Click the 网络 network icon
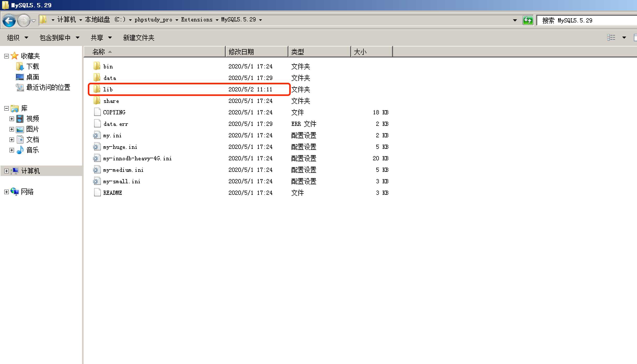 click(15, 192)
